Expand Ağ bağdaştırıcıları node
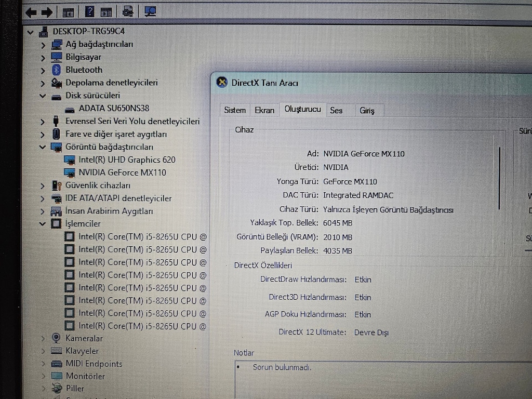The width and height of the screenshot is (532, 399). click(x=43, y=45)
